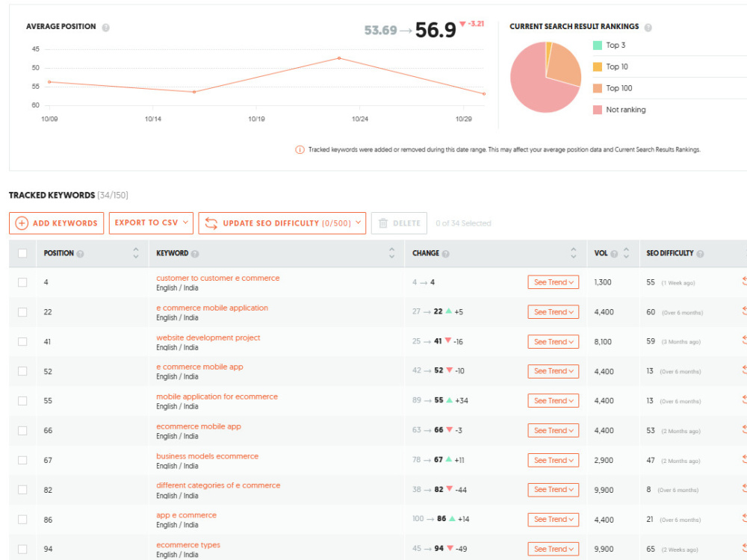747x560 pixels.
Task: Click the Delete button
Action: point(399,223)
